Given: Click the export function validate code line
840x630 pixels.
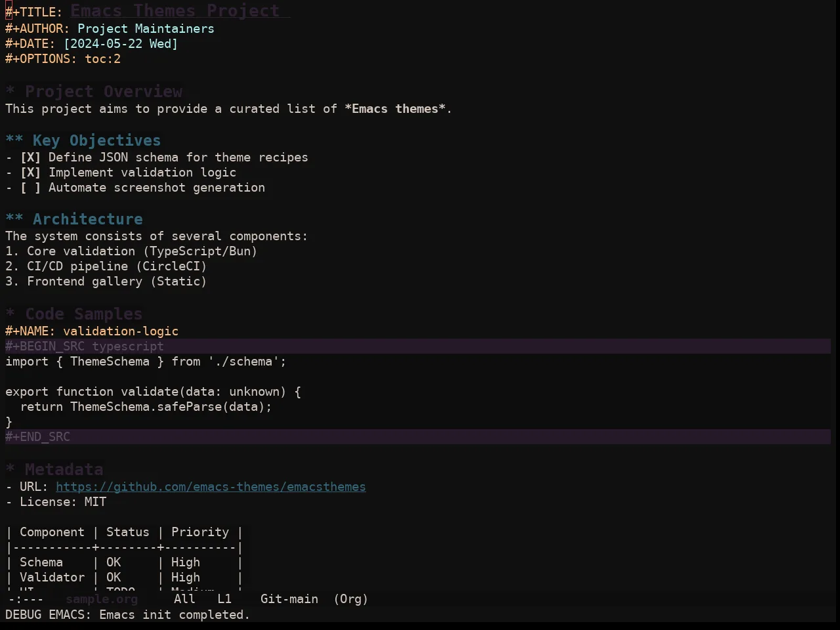Looking at the screenshot, I should (x=153, y=392).
